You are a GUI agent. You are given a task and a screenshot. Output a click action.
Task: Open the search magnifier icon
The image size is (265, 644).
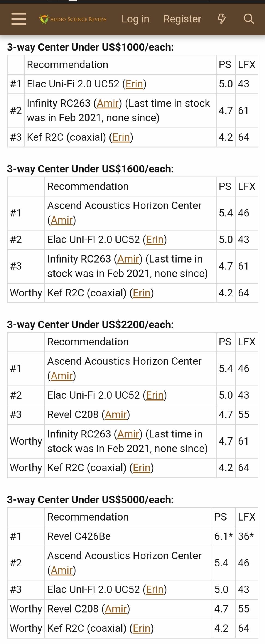(x=249, y=19)
